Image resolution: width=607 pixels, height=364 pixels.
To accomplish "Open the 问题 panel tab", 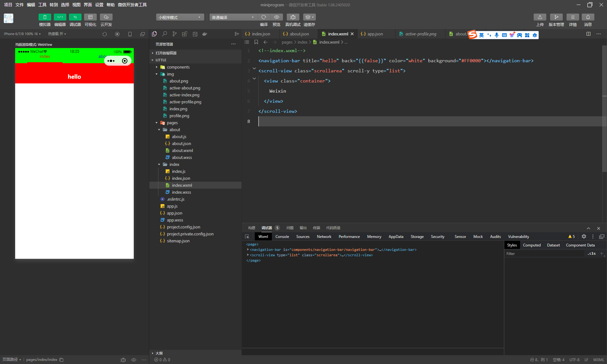I will coord(290,228).
